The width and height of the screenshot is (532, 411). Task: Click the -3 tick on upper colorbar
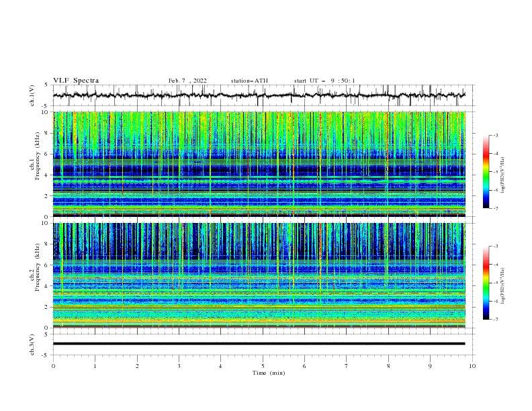tap(495, 135)
